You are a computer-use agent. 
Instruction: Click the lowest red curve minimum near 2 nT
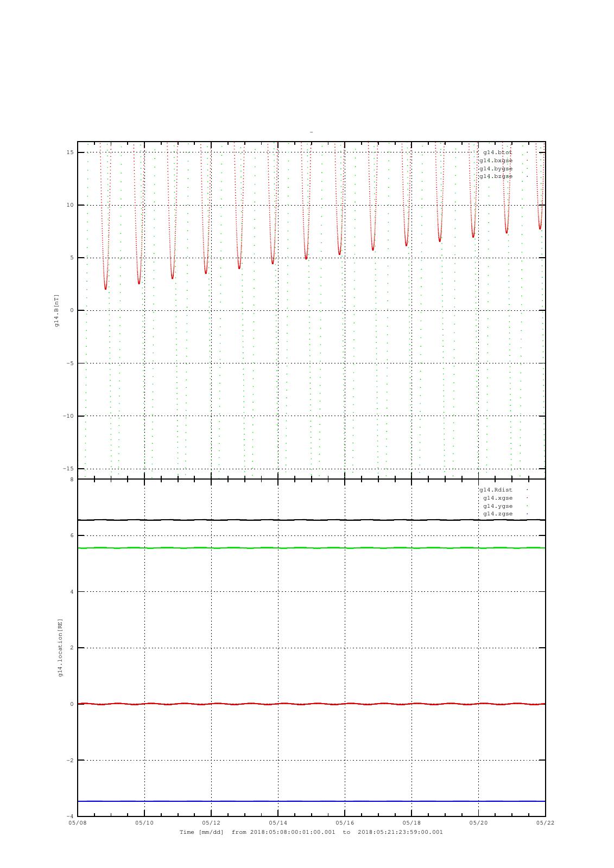pyautogui.click(x=105, y=288)
